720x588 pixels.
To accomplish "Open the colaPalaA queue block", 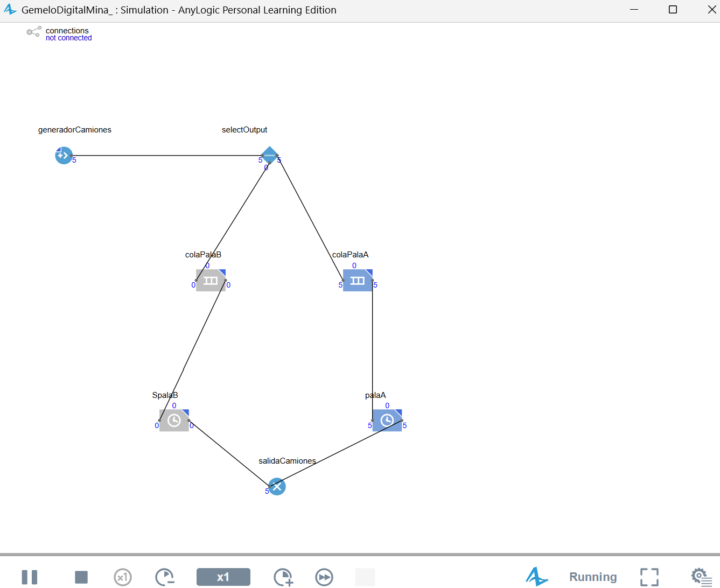I will pos(358,281).
